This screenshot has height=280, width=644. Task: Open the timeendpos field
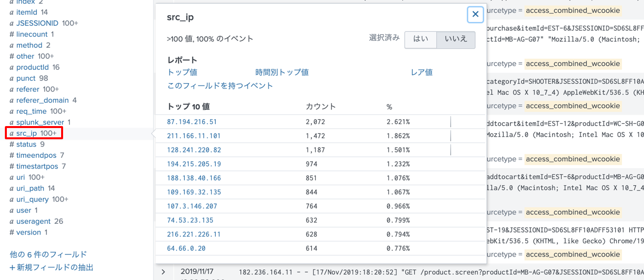[x=37, y=155]
